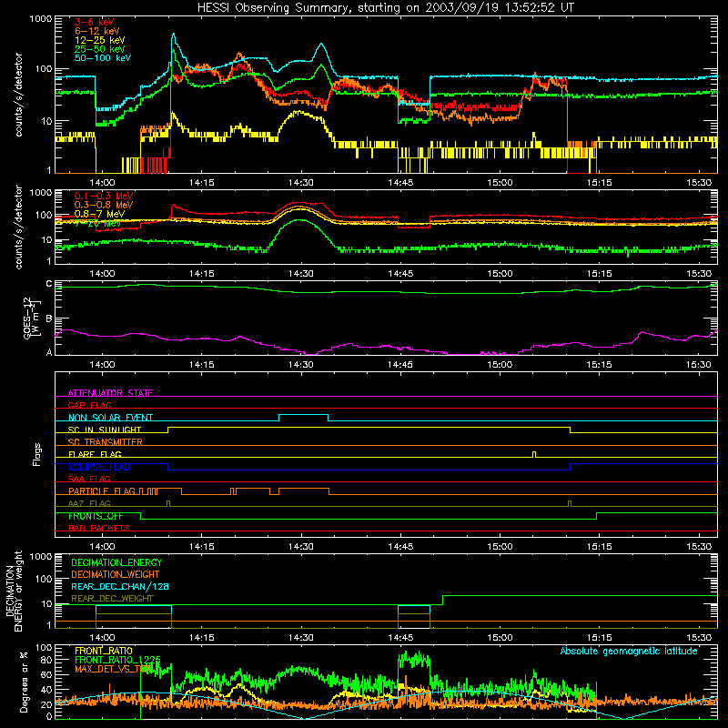Screen dimensions: 728x728
Task: Click the '14:45' tick label under the GOES panel
Action: pyautogui.click(x=400, y=365)
